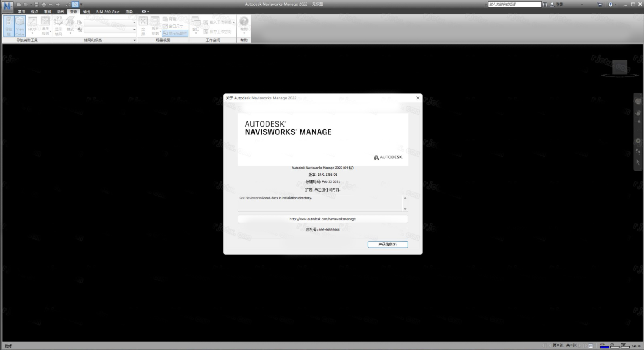Switch to the 输出 ribbon tab
644x350 pixels.
pyautogui.click(x=87, y=12)
